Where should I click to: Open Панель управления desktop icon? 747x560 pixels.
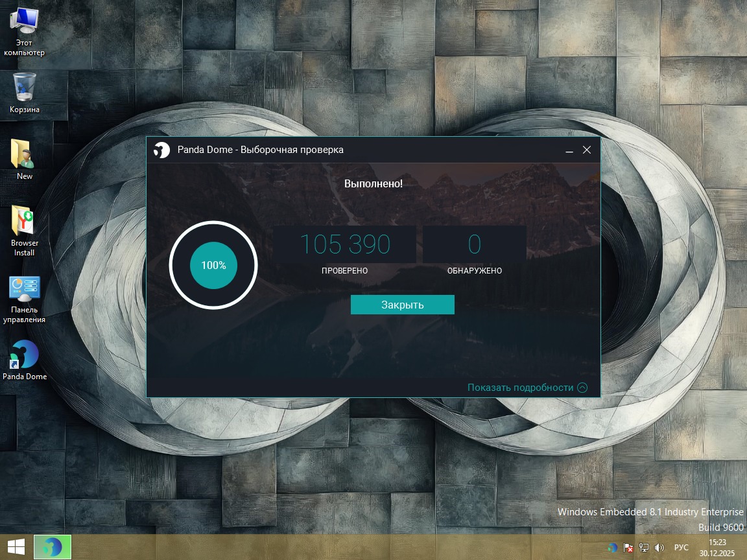click(24, 298)
